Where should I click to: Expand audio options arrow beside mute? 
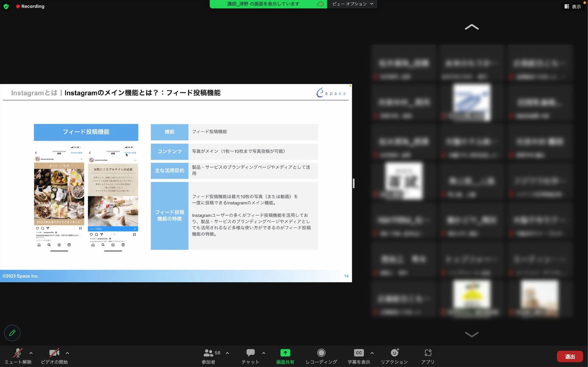coord(31,353)
